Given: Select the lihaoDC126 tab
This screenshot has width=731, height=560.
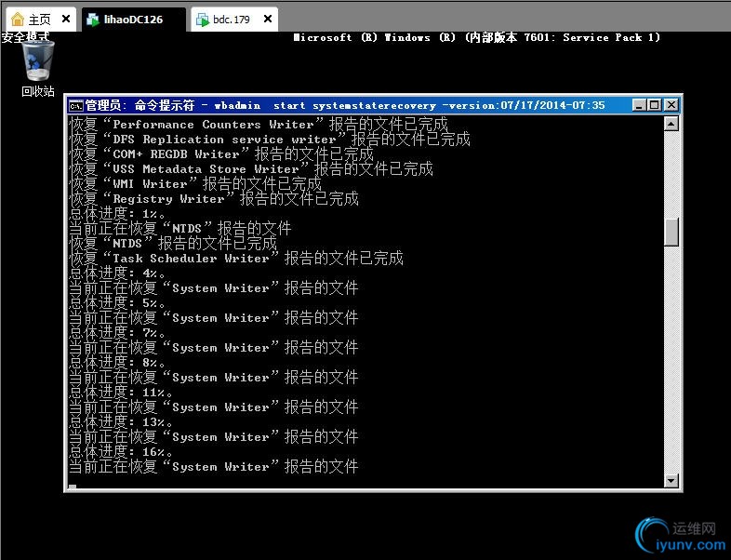Looking at the screenshot, I should pos(133,20).
